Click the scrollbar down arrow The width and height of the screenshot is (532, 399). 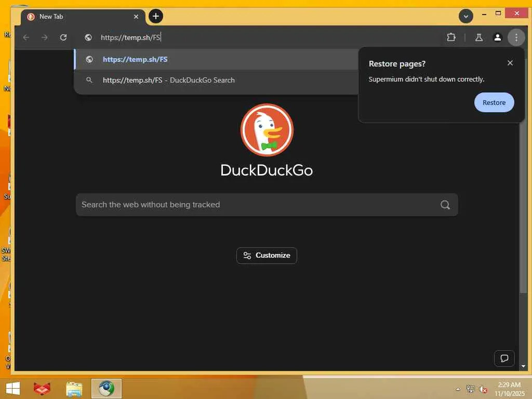pyautogui.click(x=523, y=366)
